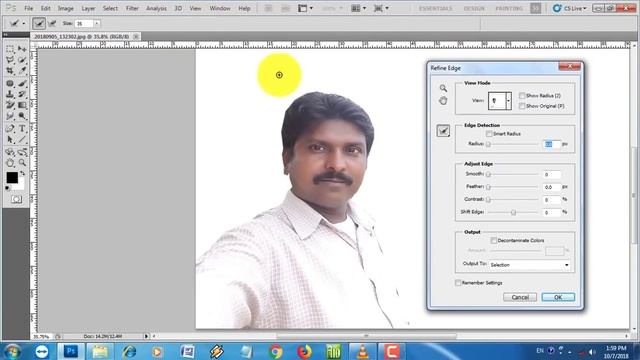Viewport: 640px width, 360px height.
Task: Select the Clone Stamp tool
Action: click(10, 94)
